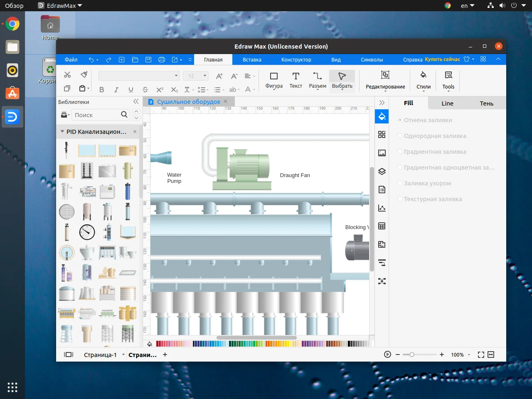Switch to the Вставка ribbon tab
The width and height of the screenshot is (532, 399).
pyautogui.click(x=251, y=59)
